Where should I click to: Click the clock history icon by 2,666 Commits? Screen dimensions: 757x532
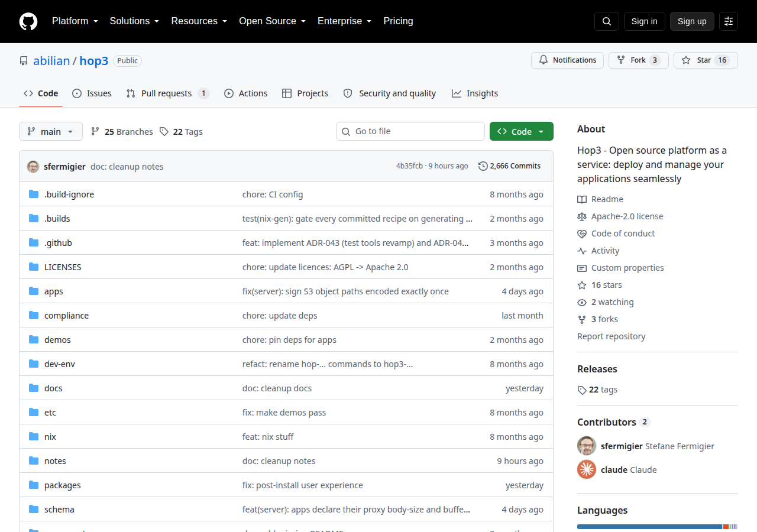483,166
